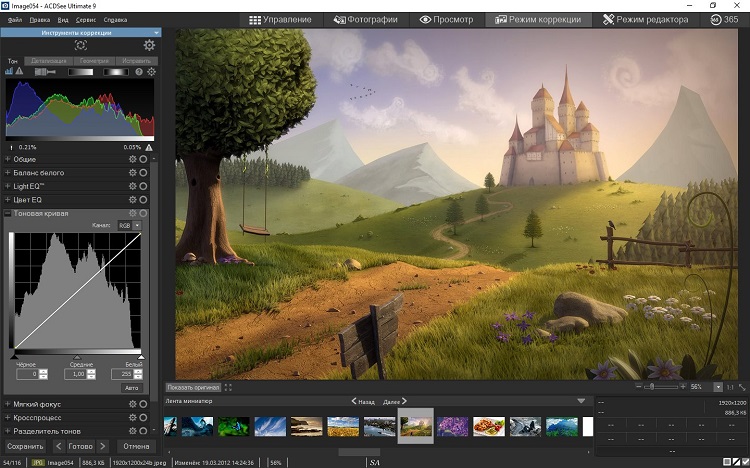
Task: Click the zoom in plus icon
Action: pos(683,386)
